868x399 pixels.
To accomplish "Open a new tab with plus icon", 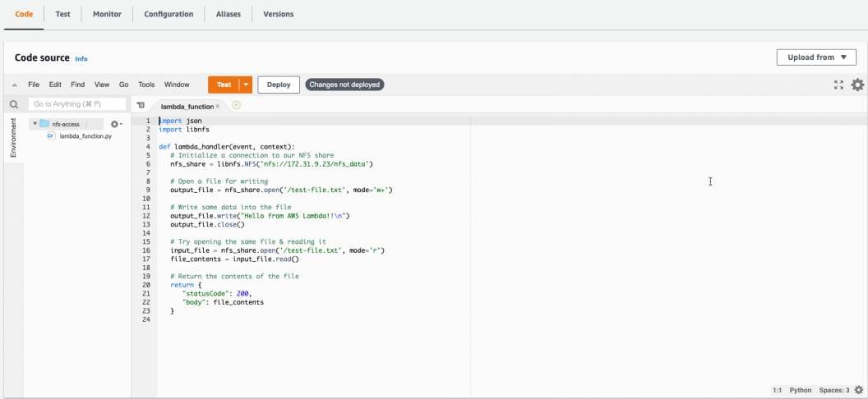I will 236,105.
